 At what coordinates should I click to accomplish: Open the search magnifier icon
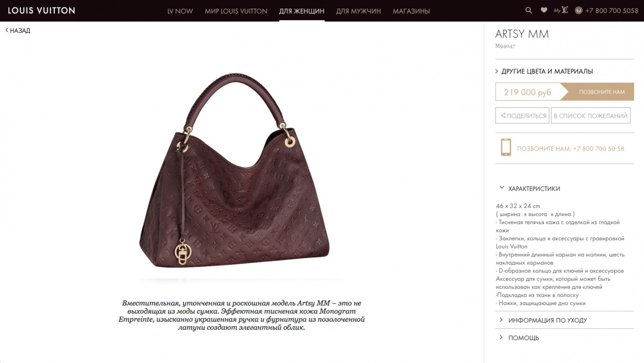(528, 10)
